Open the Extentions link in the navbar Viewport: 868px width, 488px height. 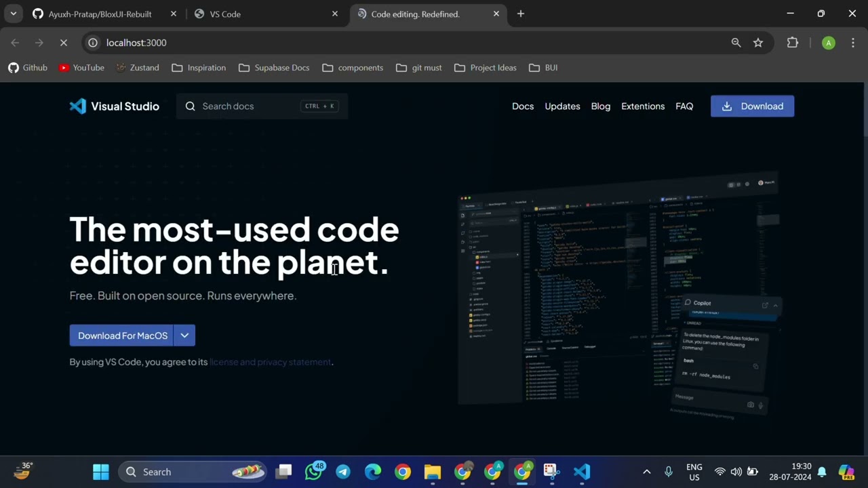pyautogui.click(x=643, y=106)
